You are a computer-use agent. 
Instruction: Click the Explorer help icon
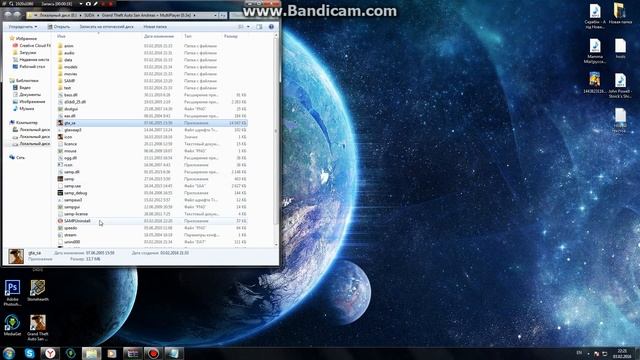click(x=271, y=27)
